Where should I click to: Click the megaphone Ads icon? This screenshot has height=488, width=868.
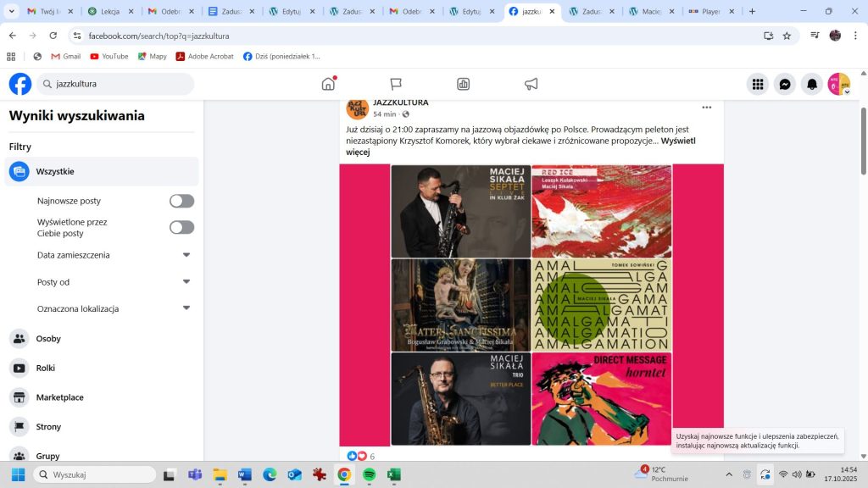(531, 84)
